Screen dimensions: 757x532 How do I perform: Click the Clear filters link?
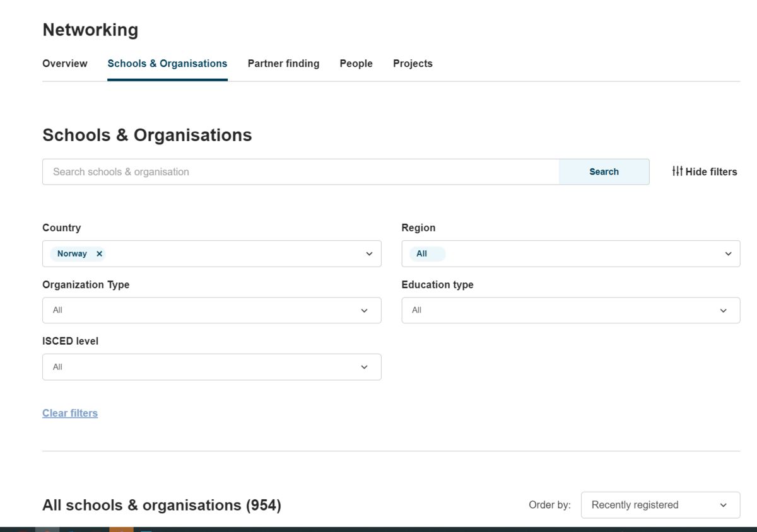click(x=70, y=413)
